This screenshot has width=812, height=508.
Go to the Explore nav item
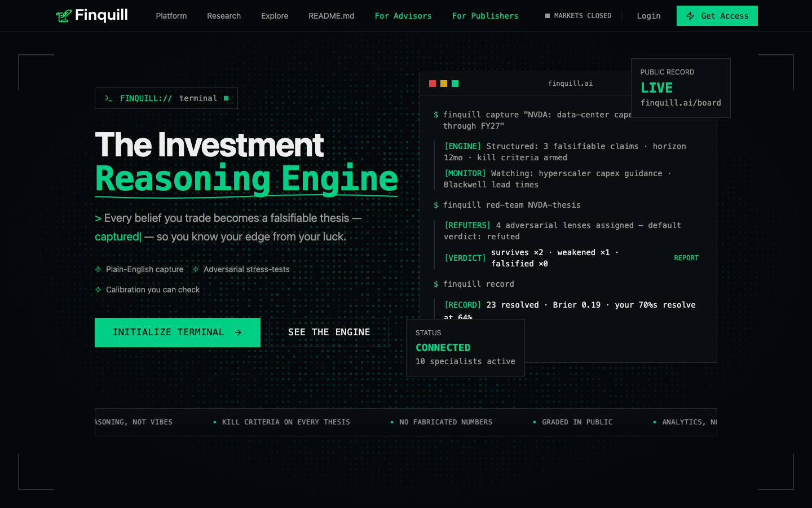[275, 16]
